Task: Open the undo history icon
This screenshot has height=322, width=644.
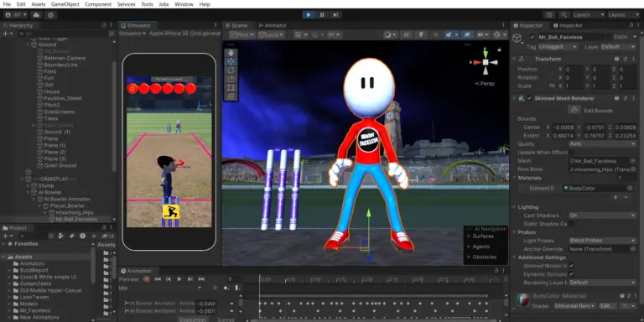Action: (x=549, y=15)
